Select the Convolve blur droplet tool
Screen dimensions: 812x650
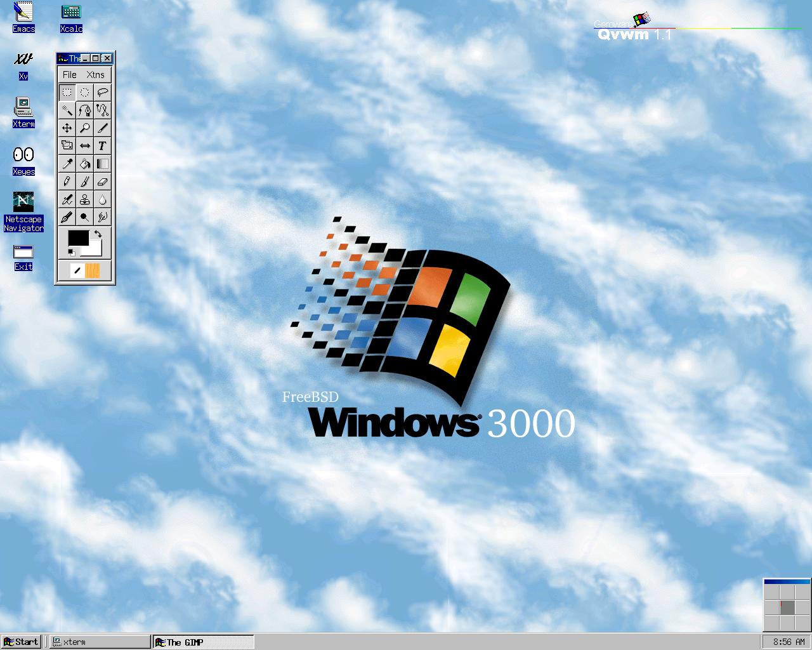tap(102, 199)
